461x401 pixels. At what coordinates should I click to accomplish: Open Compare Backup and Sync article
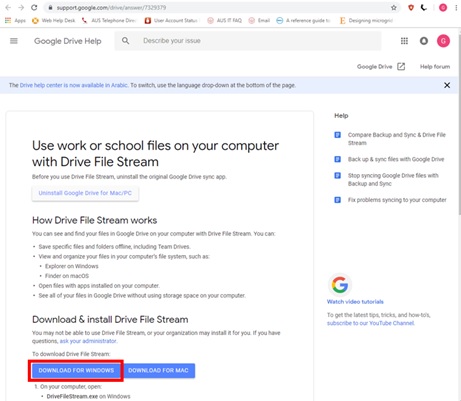pos(397,139)
